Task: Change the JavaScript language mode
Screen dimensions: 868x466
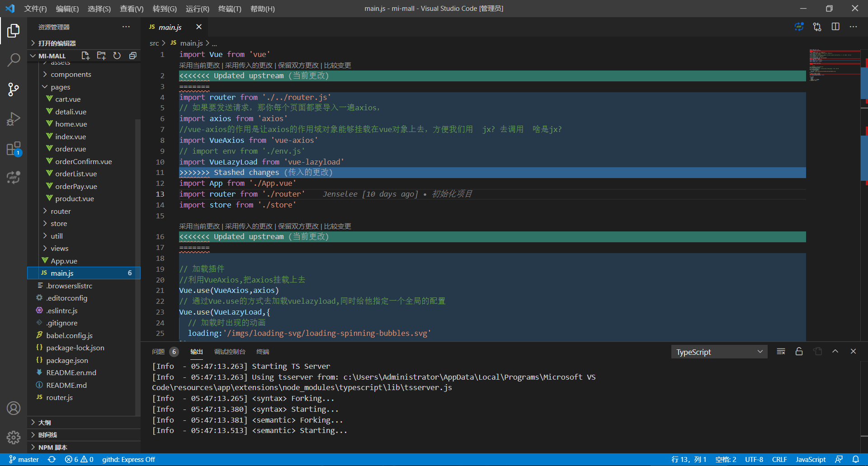Action: coord(811,459)
